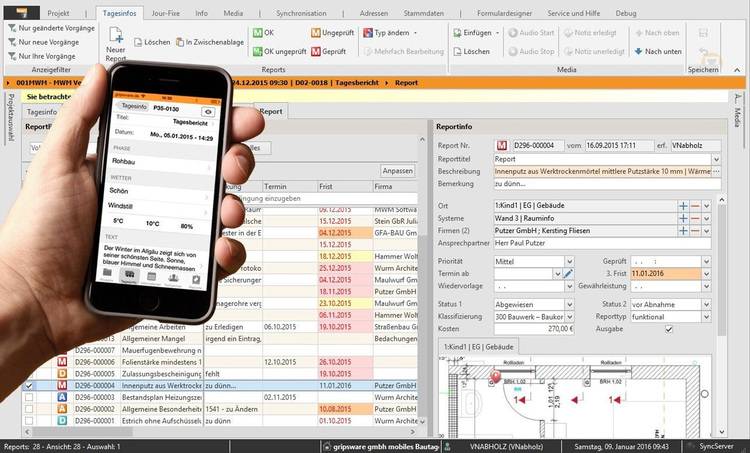Enable the Nur neue Vorgänge filter

click(11, 43)
